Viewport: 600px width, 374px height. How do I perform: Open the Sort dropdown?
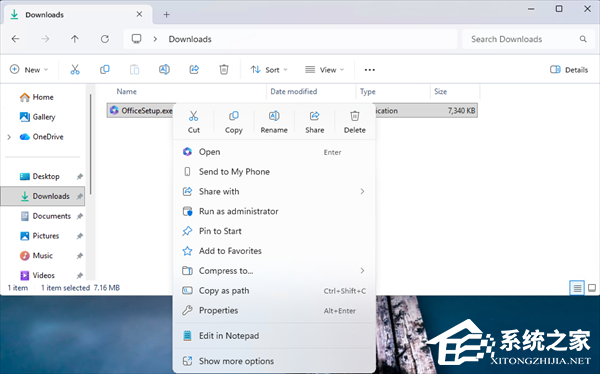(269, 70)
